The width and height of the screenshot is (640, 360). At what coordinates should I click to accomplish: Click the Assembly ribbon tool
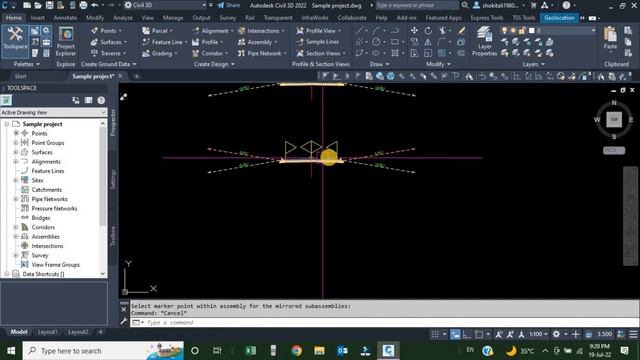[258, 42]
